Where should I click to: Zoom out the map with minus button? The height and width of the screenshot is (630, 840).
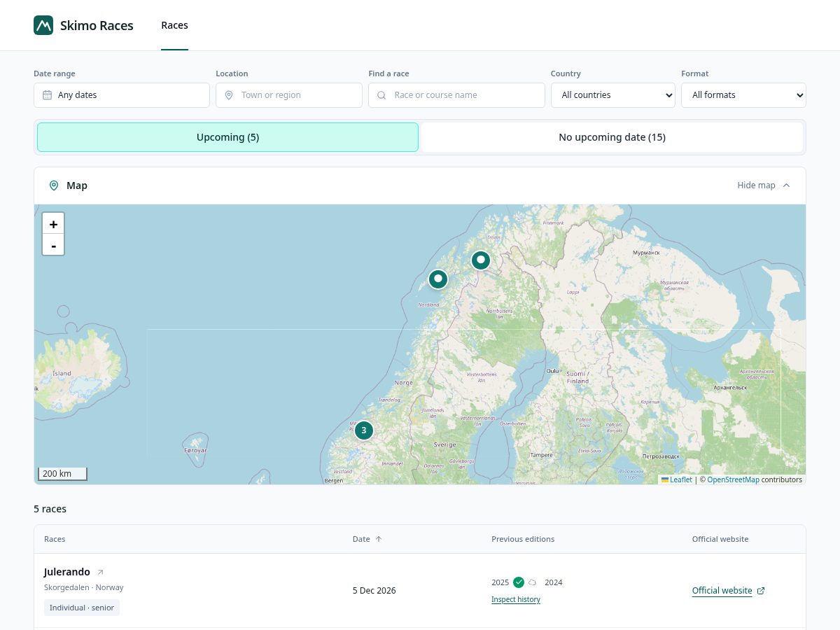pyautogui.click(x=53, y=245)
